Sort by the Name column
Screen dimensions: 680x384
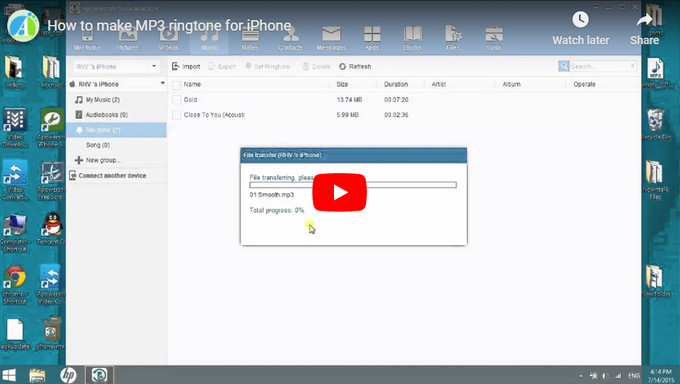[192, 84]
